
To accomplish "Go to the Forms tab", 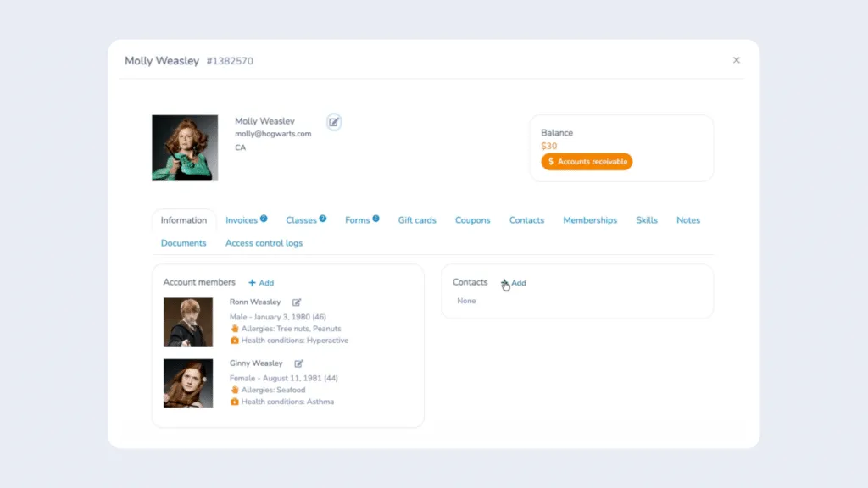I will point(358,220).
